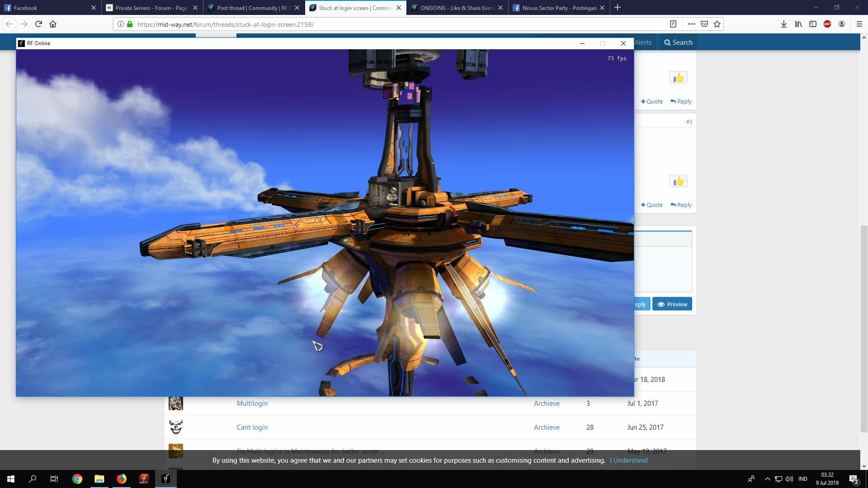Minimize the RF Online game window

pyautogui.click(x=582, y=43)
